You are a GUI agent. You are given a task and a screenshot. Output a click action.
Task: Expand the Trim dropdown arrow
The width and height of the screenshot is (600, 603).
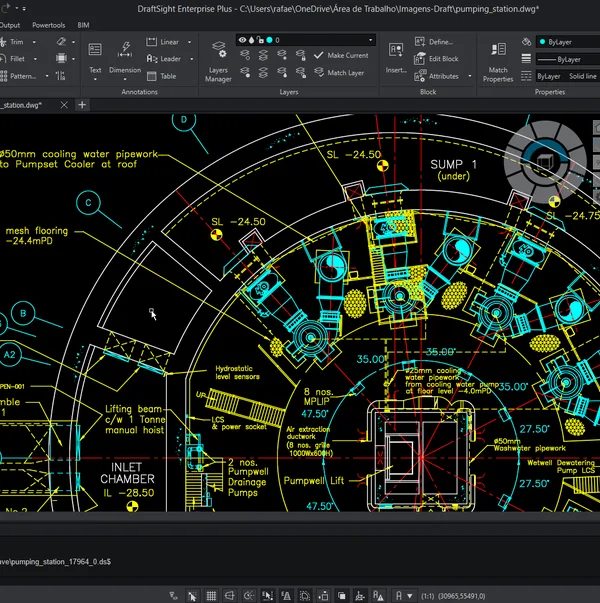pyautogui.click(x=34, y=42)
